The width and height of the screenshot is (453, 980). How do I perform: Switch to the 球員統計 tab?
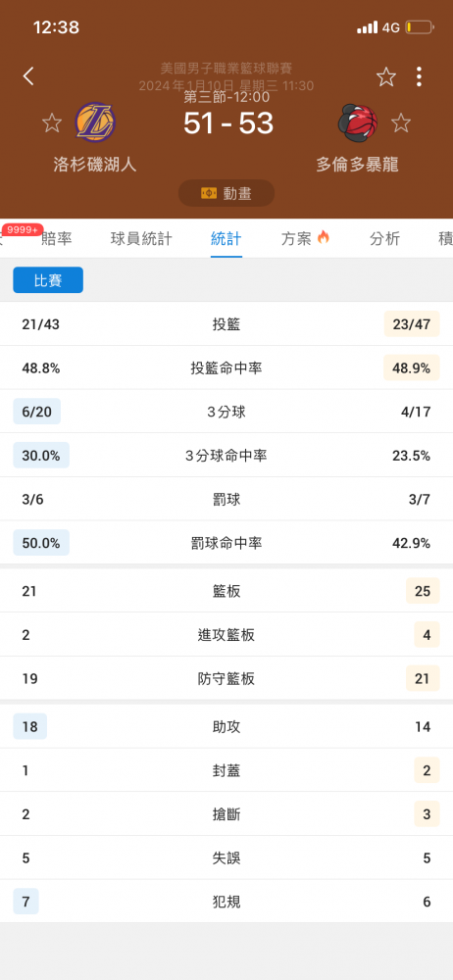point(141,238)
